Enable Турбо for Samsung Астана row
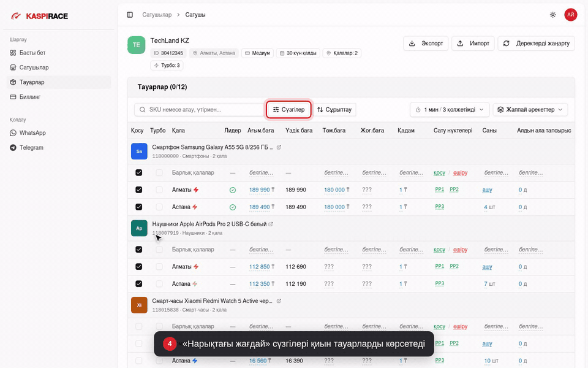Screen dimensions: 588x368 tap(159, 207)
